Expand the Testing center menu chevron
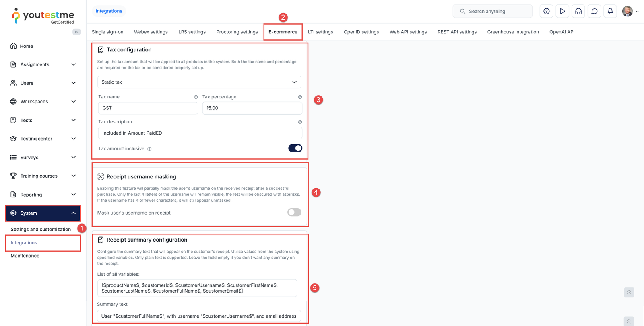The width and height of the screenshot is (644, 326). click(74, 139)
